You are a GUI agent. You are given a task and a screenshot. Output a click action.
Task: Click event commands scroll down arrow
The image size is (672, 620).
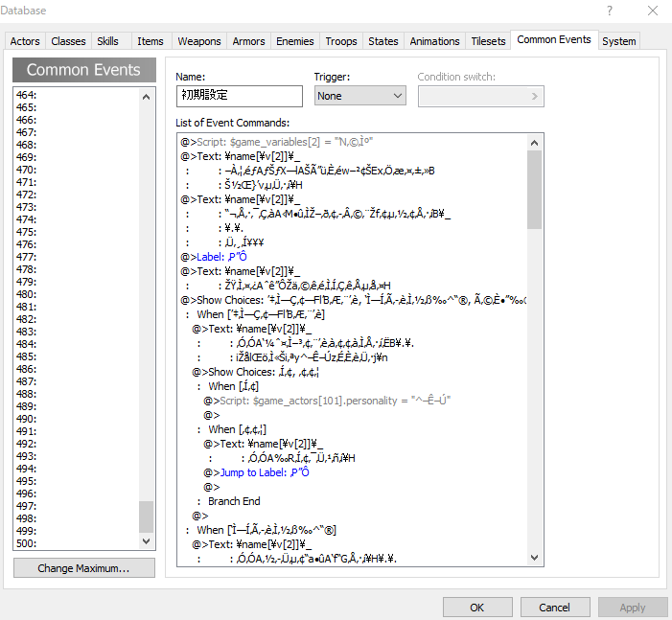[x=534, y=558]
